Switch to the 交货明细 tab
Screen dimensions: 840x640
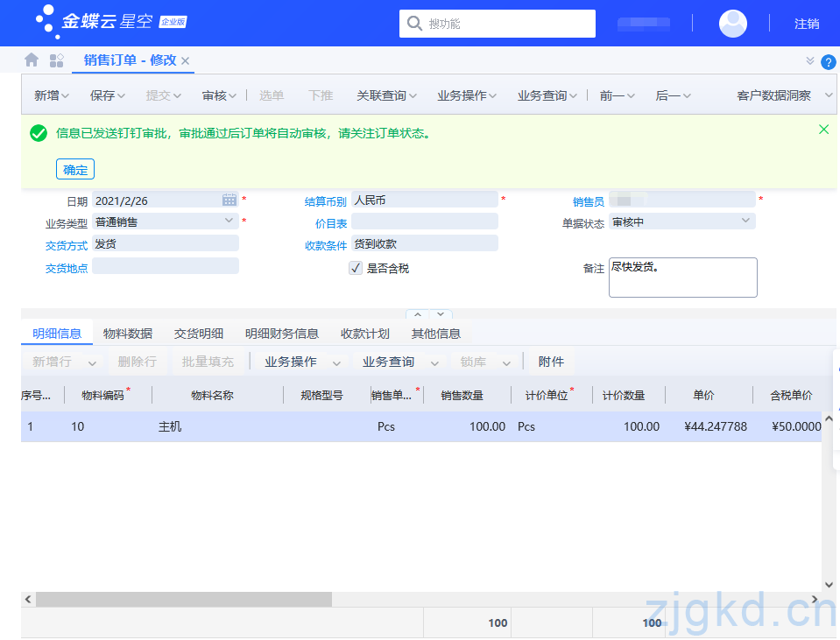(198, 334)
